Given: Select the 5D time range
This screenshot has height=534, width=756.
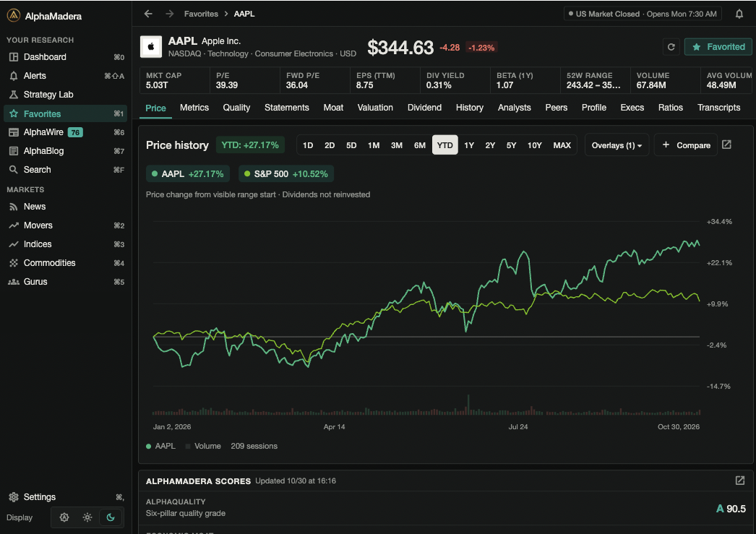Looking at the screenshot, I should (351, 145).
